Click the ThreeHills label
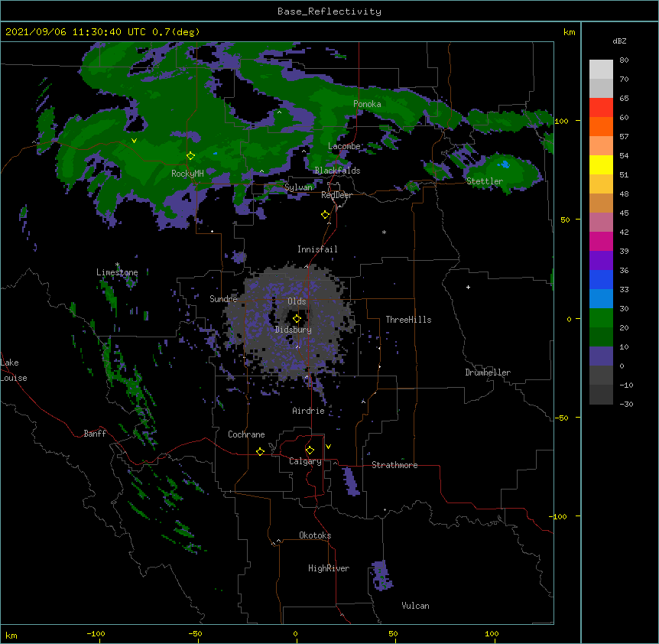Screen dimensions: 659x644 (408, 320)
